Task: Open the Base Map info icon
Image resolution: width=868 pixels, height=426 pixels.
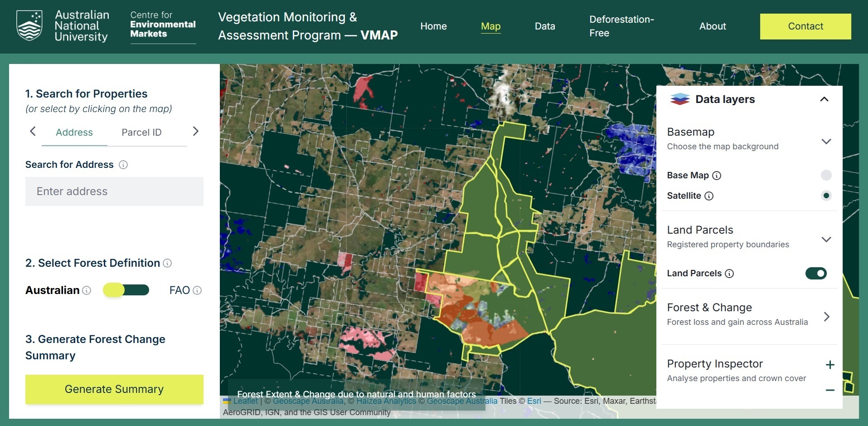Action: (x=717, y=176)
